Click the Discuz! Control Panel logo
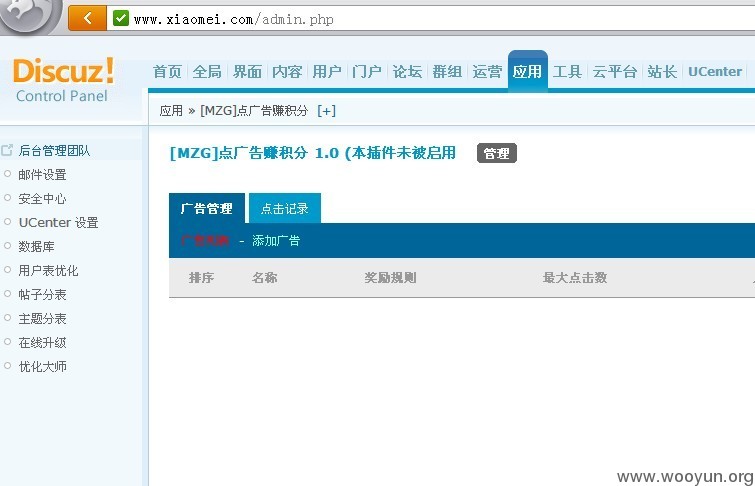The width and height of the screenshot is (755, 486). click(64, 80)
